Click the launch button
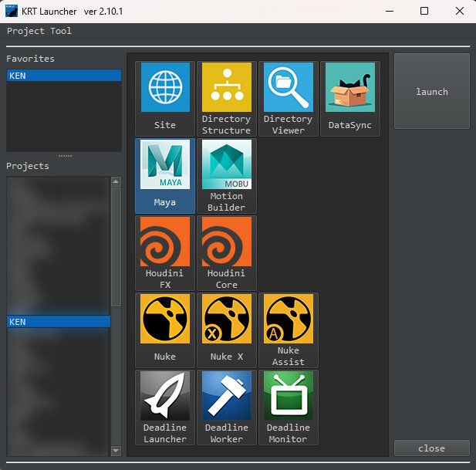Viewport: 476px width, 470px height. pos(432,91)
